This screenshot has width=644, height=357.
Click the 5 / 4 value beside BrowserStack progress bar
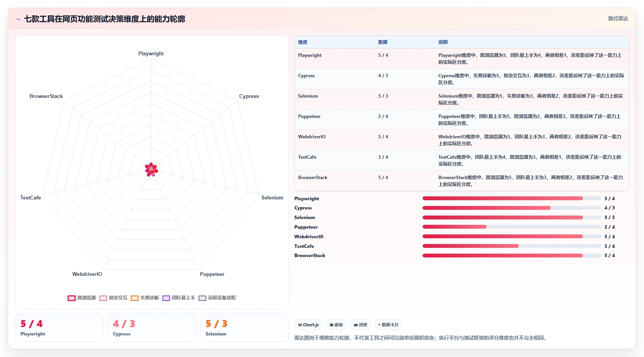click(609, 256)
